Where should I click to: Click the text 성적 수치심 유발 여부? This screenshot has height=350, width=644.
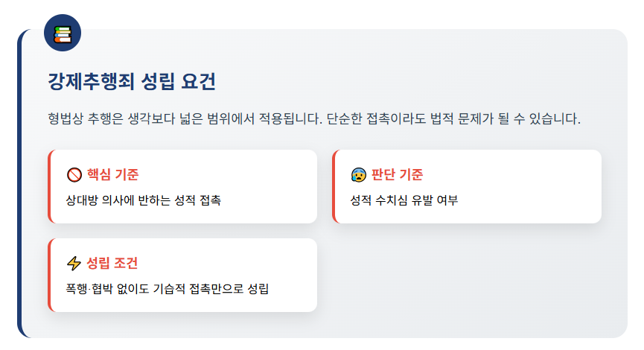click(x=404, y=200)
